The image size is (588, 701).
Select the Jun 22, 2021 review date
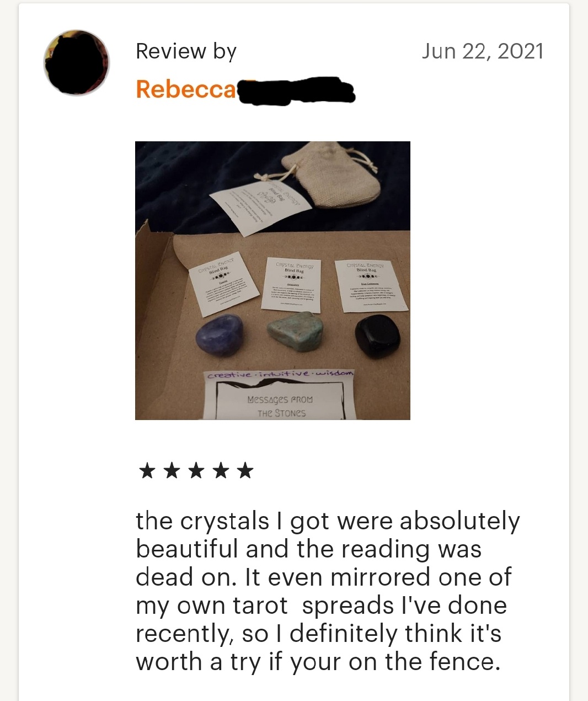[483, 51]
